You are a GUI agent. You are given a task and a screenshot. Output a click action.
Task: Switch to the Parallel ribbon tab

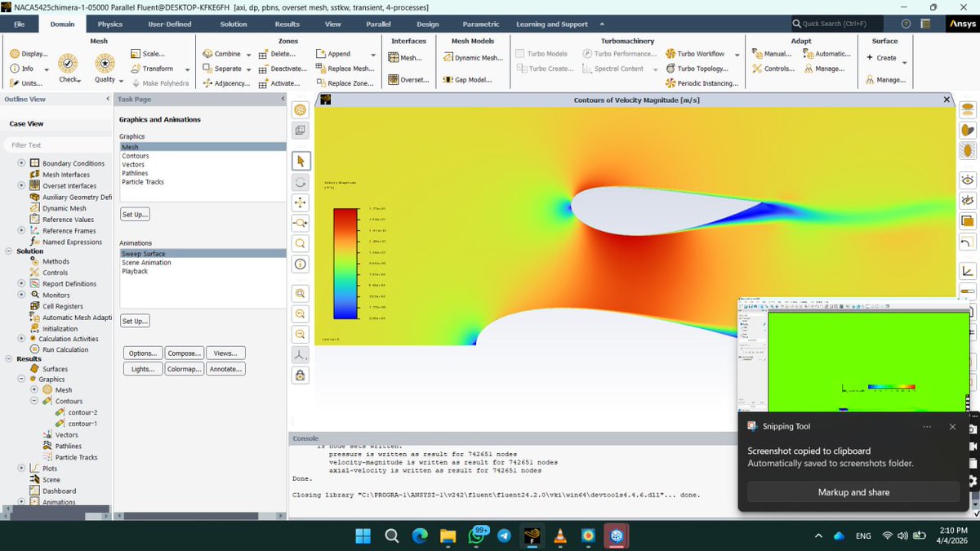[378, 24]
